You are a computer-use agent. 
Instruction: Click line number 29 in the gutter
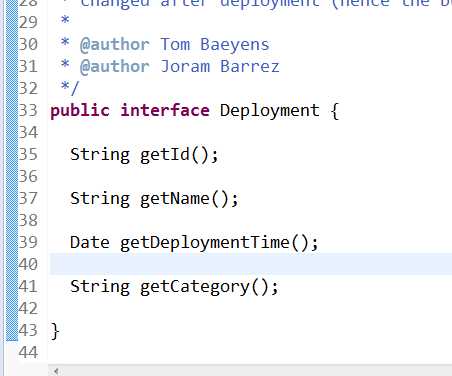[x=28, y=22]
